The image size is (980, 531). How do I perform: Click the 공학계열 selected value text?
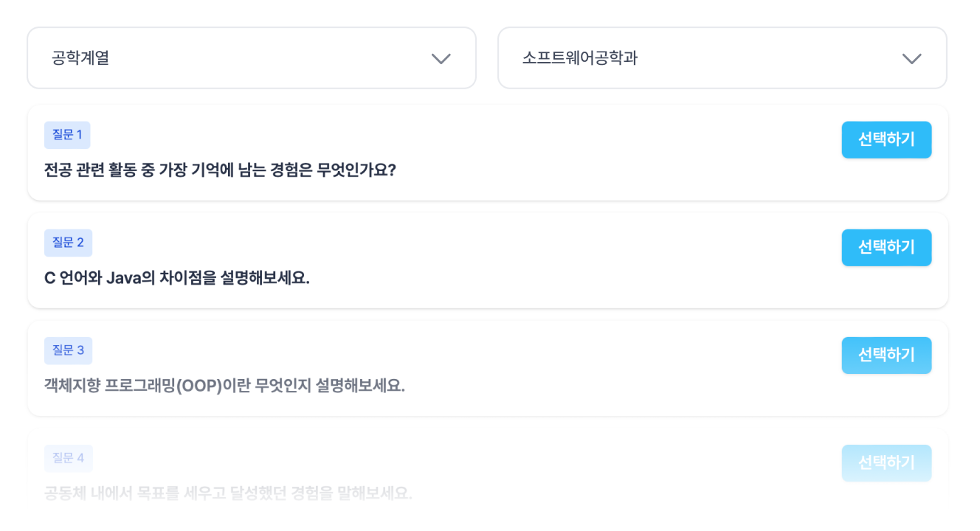[80, 58]
